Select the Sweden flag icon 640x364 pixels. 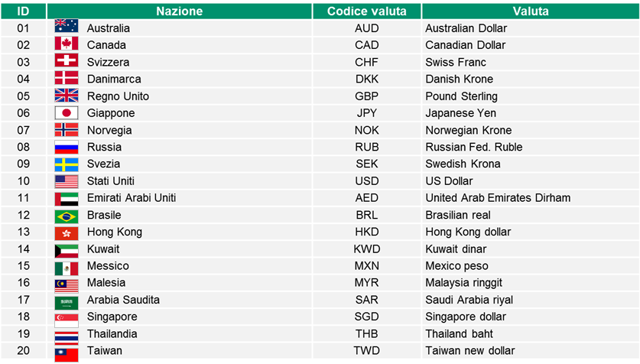click(x=67, y=164)
